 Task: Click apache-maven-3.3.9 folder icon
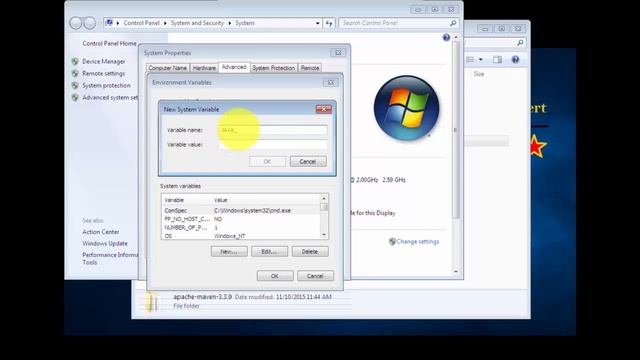tap(152, 302)
